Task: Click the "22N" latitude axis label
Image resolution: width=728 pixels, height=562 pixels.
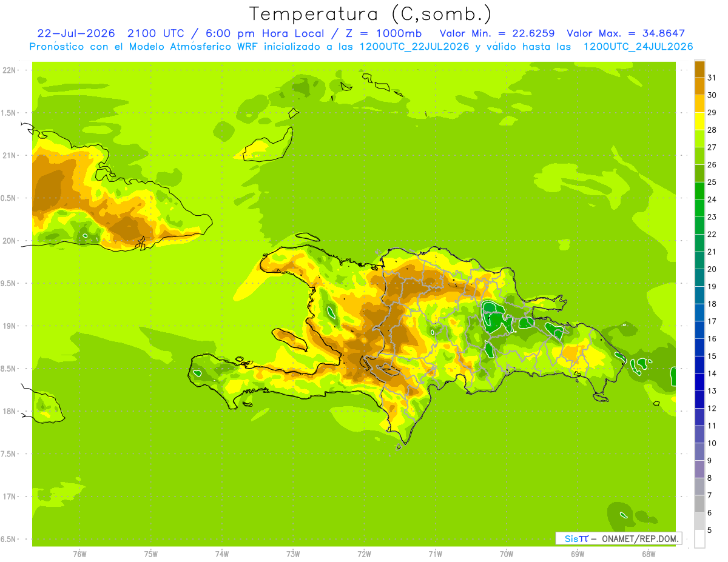Action: click(x=9, y=70)
